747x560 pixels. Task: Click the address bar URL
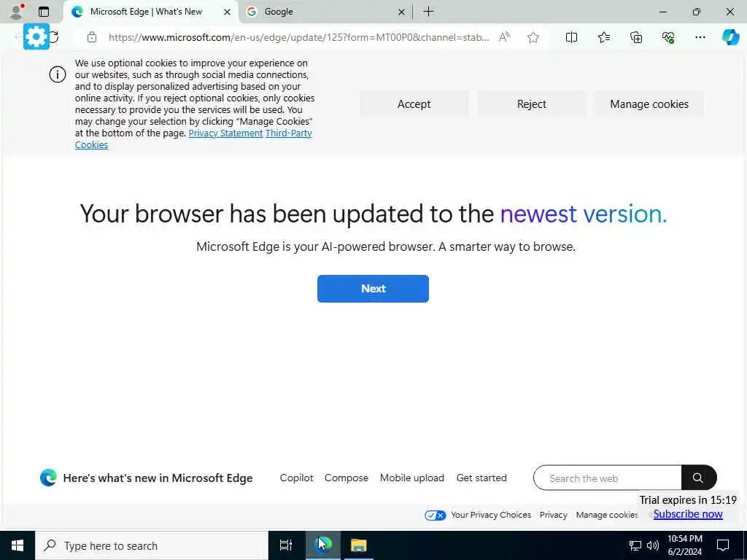click(x=298, y=37)
